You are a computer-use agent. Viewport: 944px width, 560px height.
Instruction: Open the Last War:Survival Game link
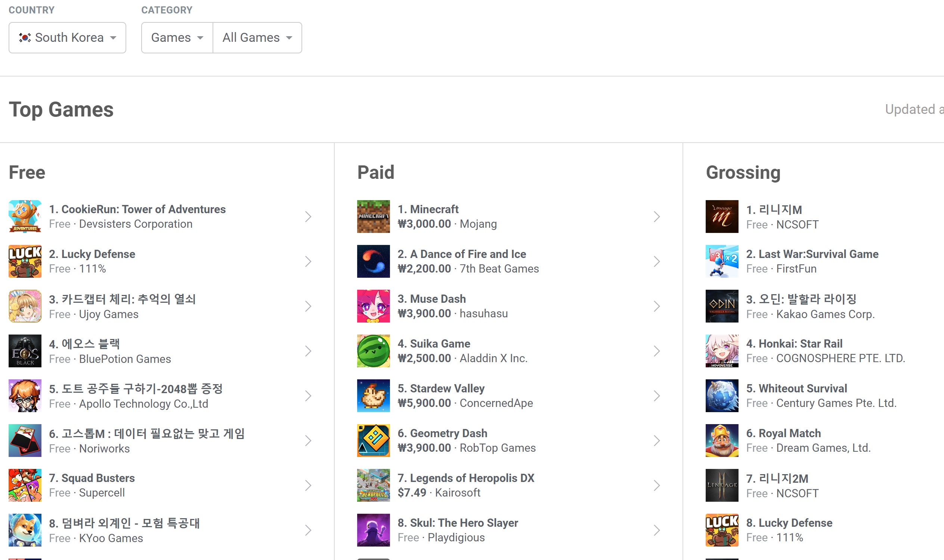click(812, 254)
